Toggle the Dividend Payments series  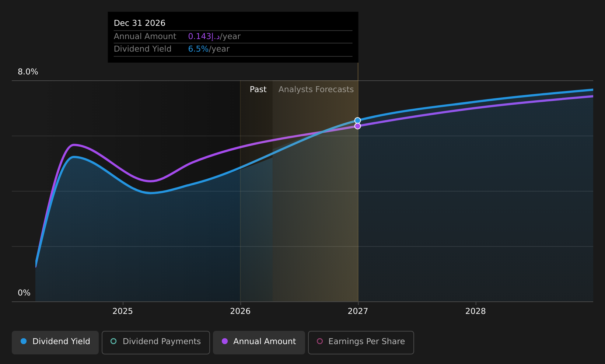pos(156,343)
